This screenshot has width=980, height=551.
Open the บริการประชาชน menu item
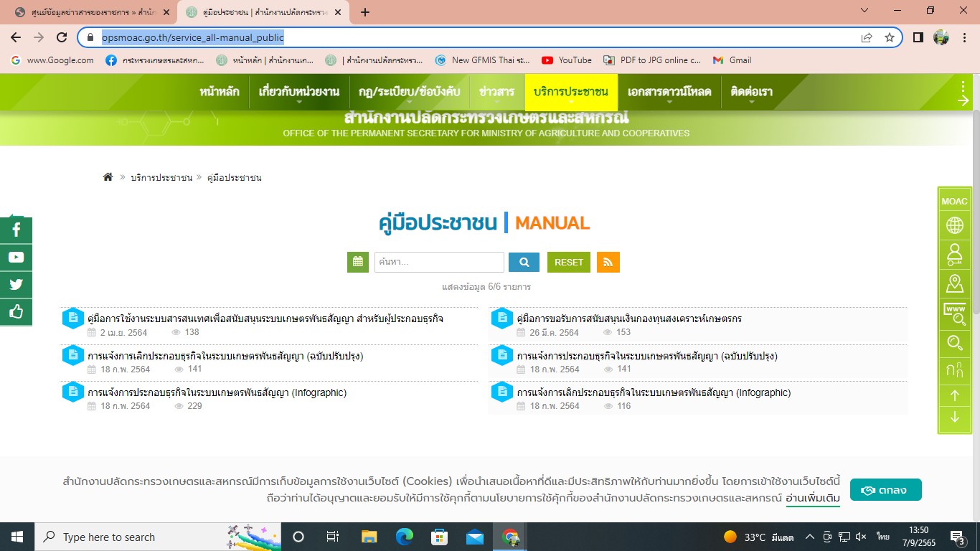[x=570, y=92]
